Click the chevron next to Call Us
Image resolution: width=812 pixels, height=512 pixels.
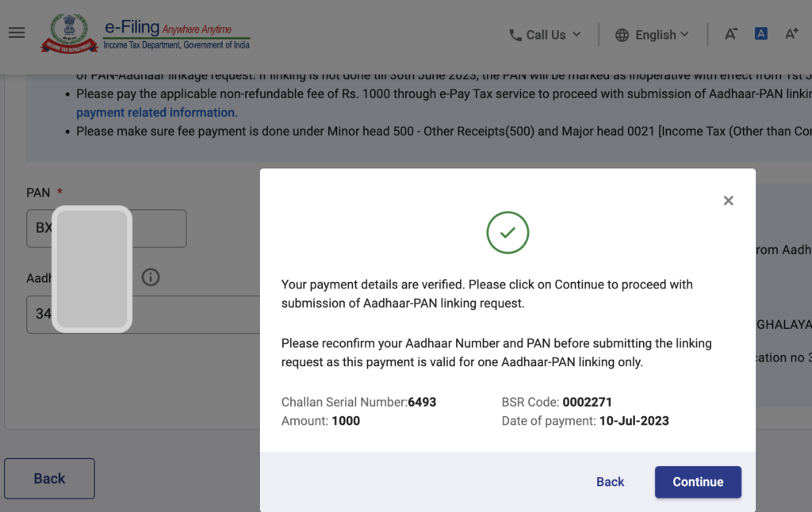click(576, 34)
